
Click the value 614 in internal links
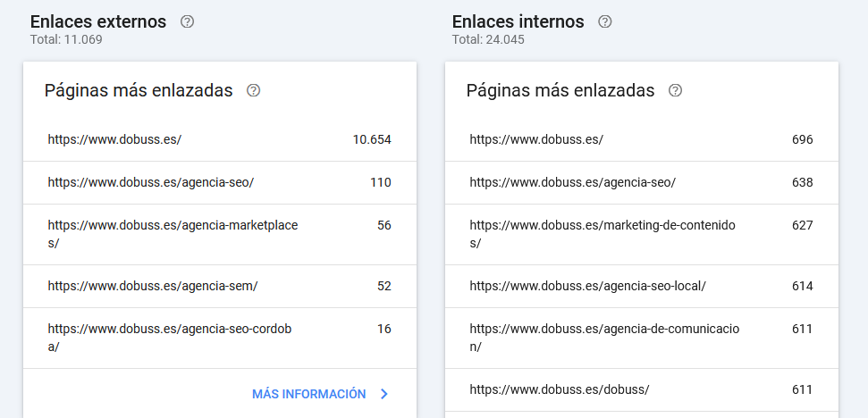point(803,287)
